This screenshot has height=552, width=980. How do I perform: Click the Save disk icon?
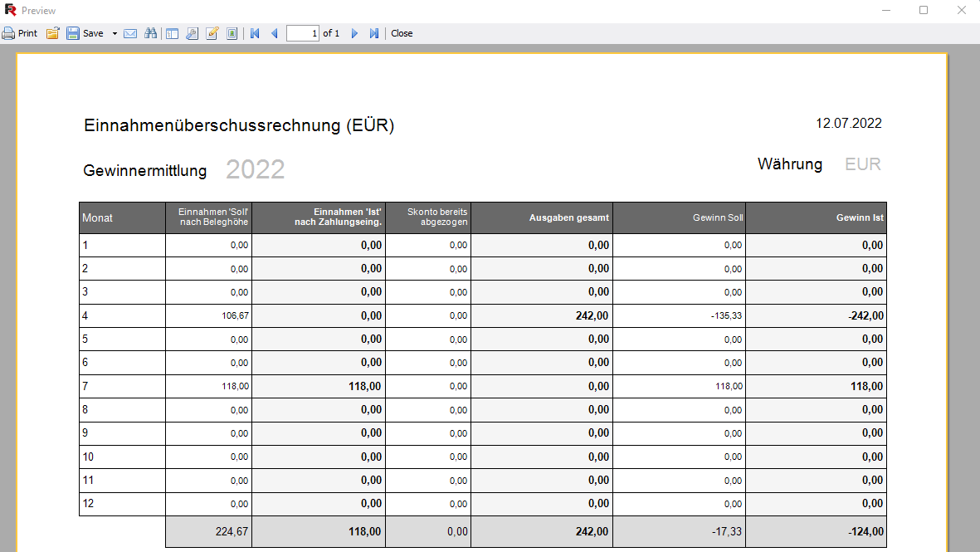[73, 33]
